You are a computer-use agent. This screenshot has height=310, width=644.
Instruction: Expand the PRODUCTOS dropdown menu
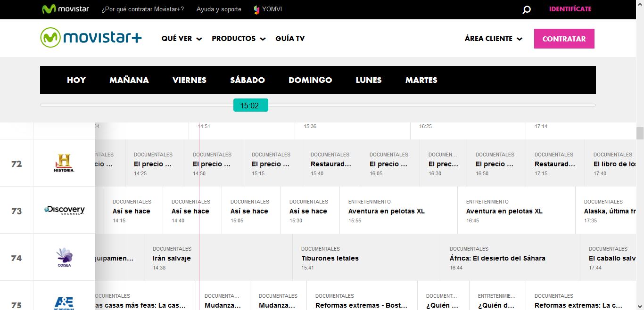(x=239, y=39)
